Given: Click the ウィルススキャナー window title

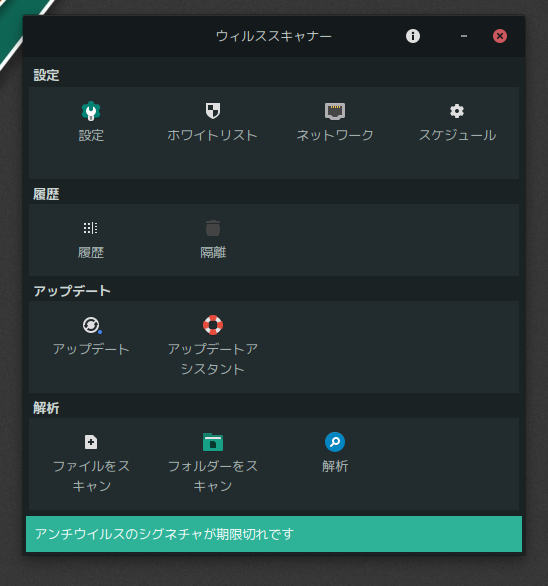Looking at the screenshot, I should tap(274, 36).
